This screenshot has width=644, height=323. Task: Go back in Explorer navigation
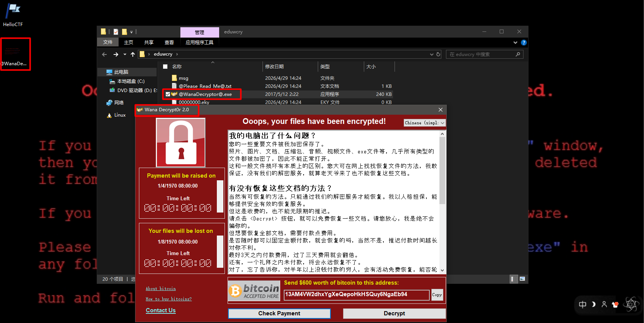[104, 54]
